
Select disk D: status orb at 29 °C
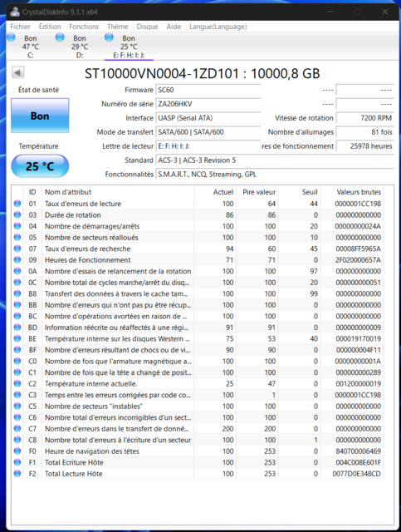pos(60,37)
